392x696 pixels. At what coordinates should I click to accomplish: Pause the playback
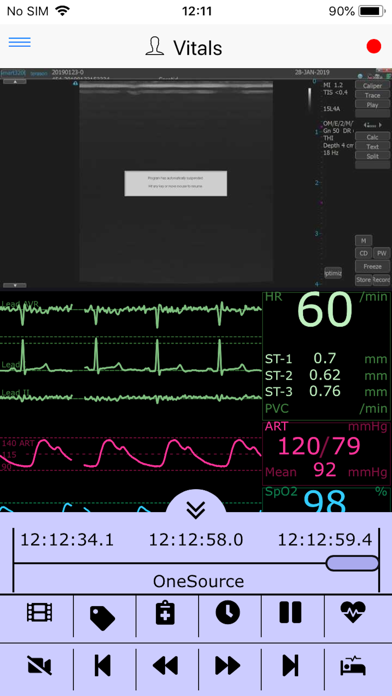290,613
